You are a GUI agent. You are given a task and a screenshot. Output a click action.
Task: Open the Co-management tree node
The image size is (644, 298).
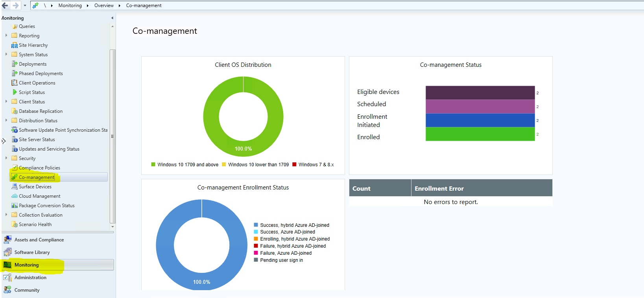coord(59,177)
